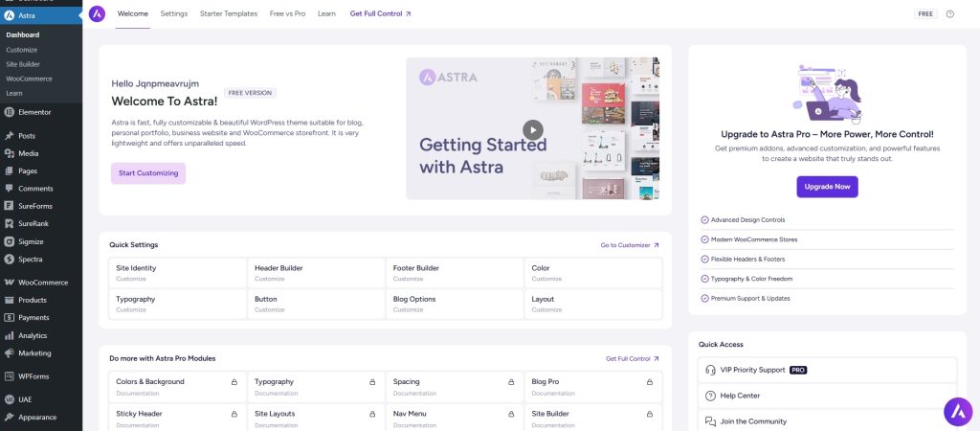Screen dimensions: 980x431
Task: Open Documentation link under Site Layouts
Action: point(277,425)
